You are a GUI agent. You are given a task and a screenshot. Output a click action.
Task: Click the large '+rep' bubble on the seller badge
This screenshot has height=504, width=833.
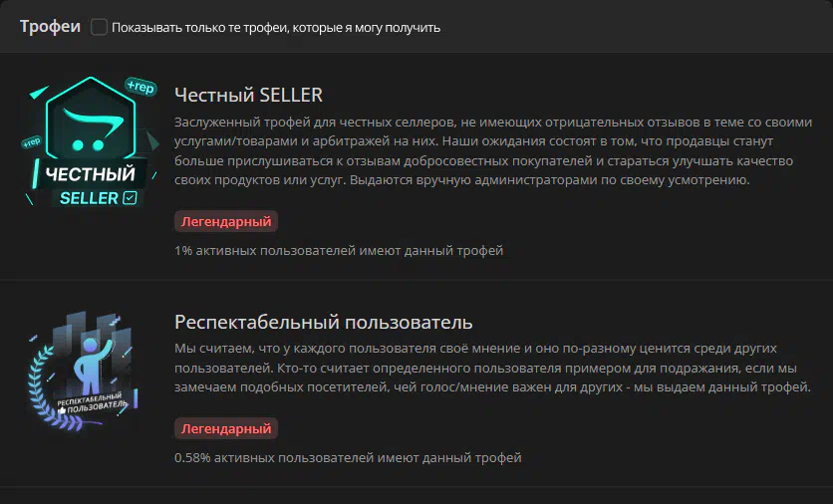coord(140,86)
